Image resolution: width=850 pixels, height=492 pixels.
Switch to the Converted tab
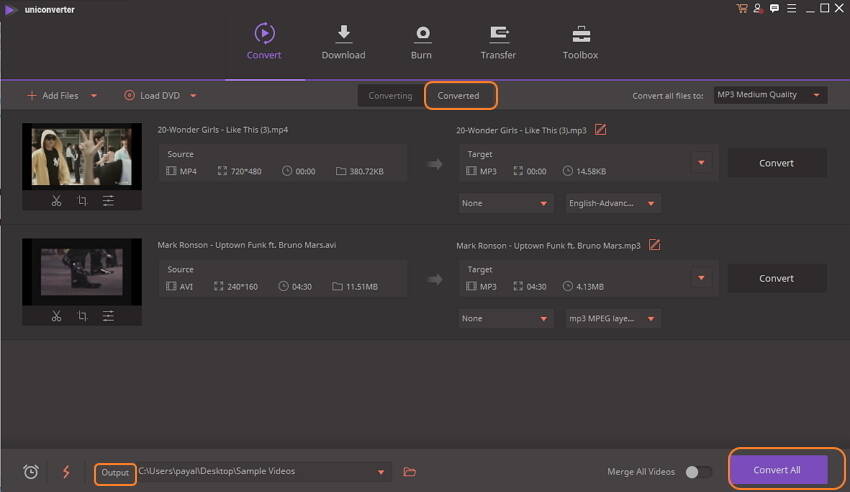[459, 96]
